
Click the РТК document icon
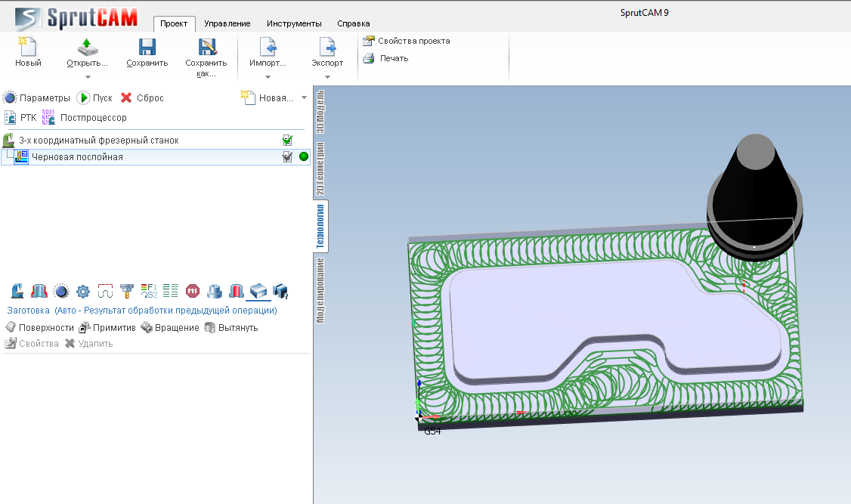pos(11,118)
